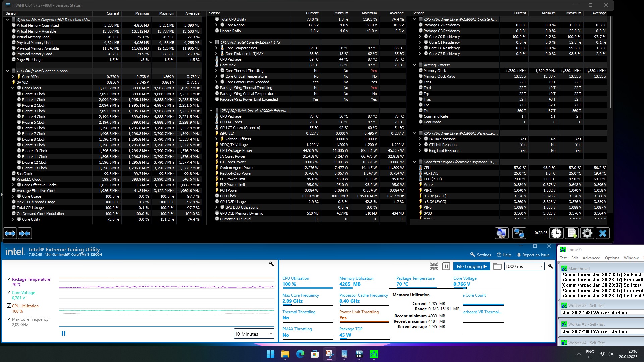Click ENG DE language indicator
Viewport: 644px width, 362px height.
coord(590,354)
